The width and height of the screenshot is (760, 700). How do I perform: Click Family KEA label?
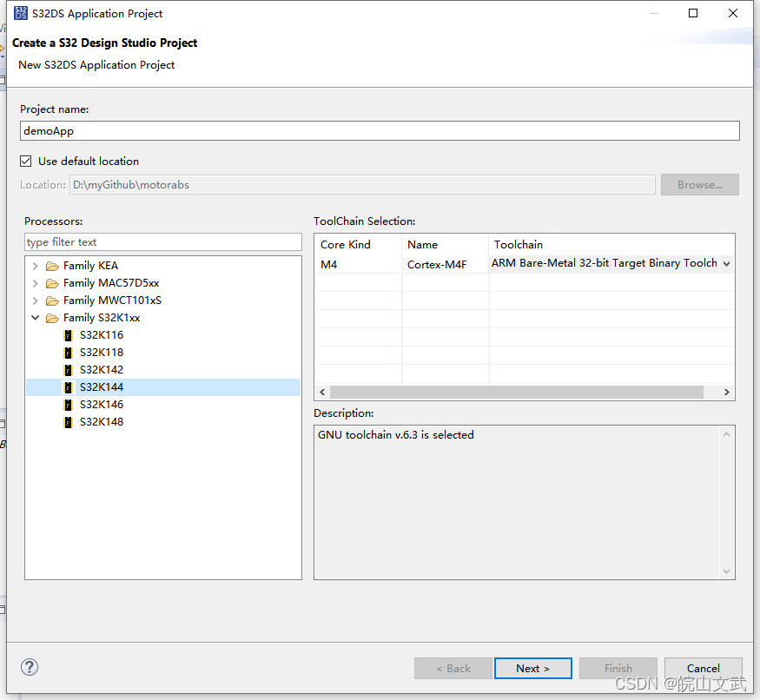point(90,266)
